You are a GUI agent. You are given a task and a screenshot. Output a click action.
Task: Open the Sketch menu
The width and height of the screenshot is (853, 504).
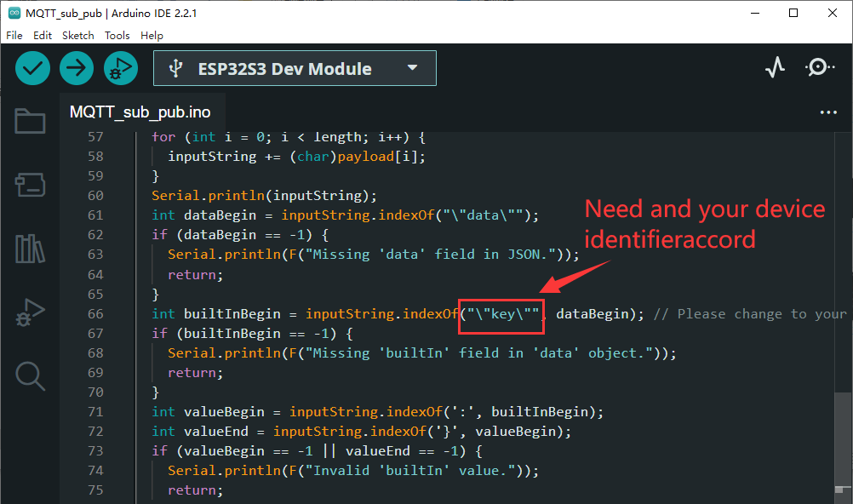click(x=78, y=36)
